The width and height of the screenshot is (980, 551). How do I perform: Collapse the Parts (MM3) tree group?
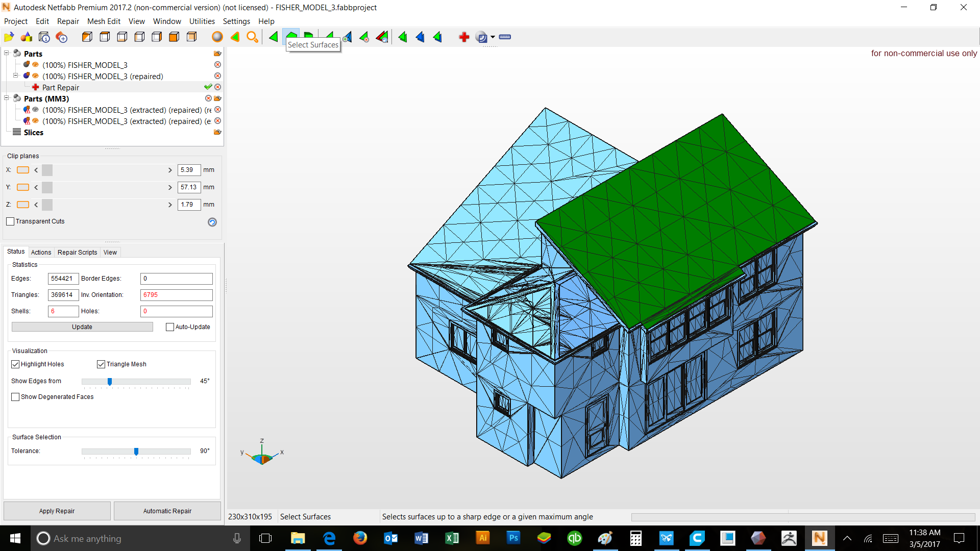(x=7, y=98)
